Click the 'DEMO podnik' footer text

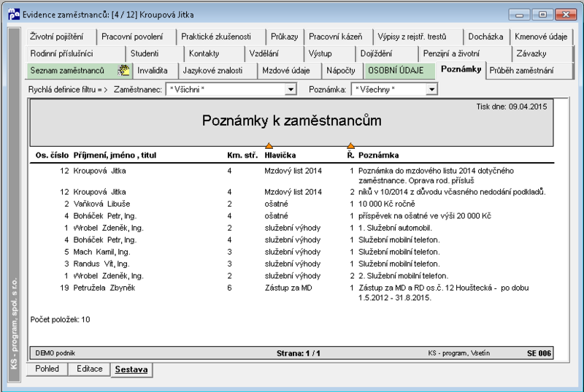[x=55, y=353]
